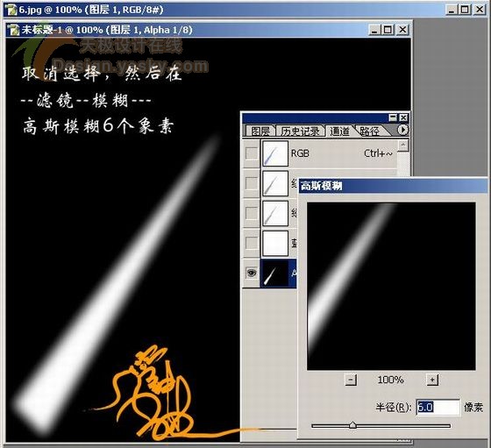Click the Ctrl+~ shortcut text
Screen dimensions: 491x448
378,153
